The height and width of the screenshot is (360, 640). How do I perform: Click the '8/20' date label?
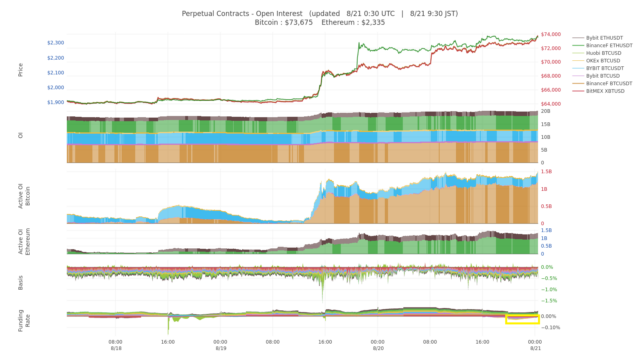coord(378,349)
